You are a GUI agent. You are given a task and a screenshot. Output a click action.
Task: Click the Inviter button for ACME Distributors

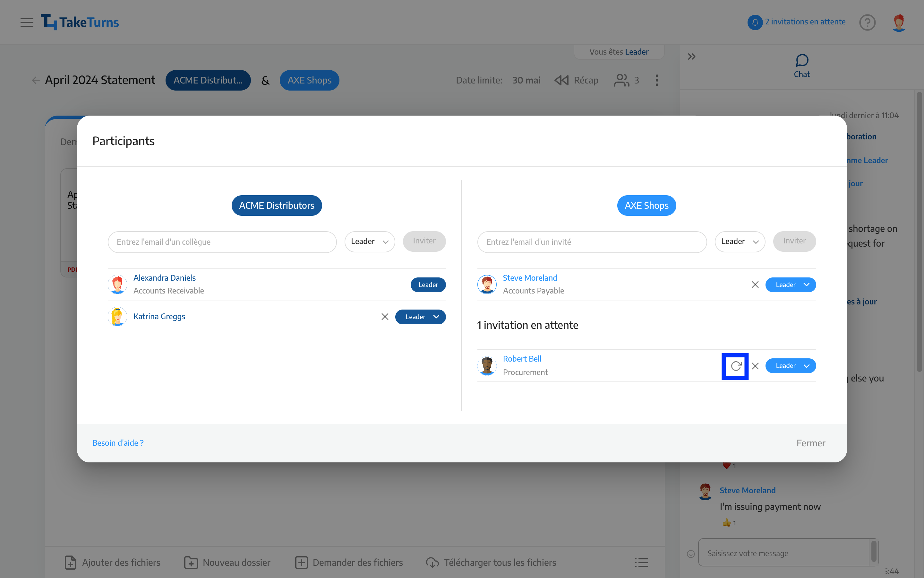(424, 241)
